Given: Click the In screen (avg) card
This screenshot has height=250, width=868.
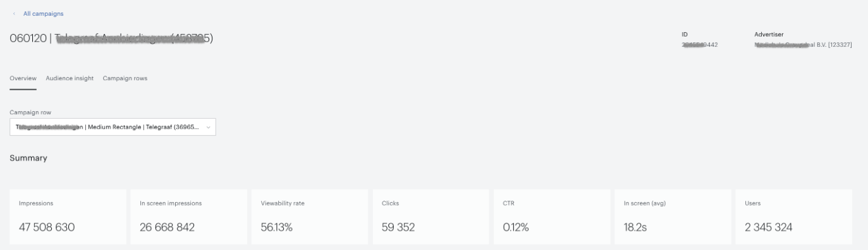Looking at the screenshot, I should (x=673, y=217).
